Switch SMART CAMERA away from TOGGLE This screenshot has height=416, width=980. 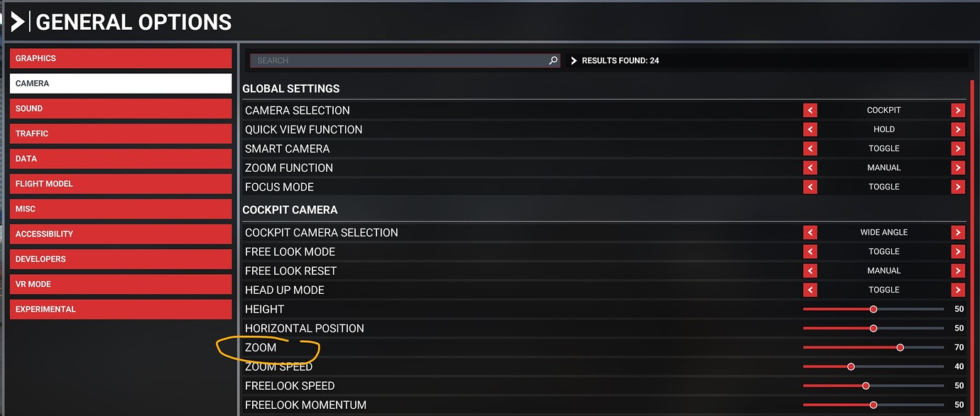(958, 148)
